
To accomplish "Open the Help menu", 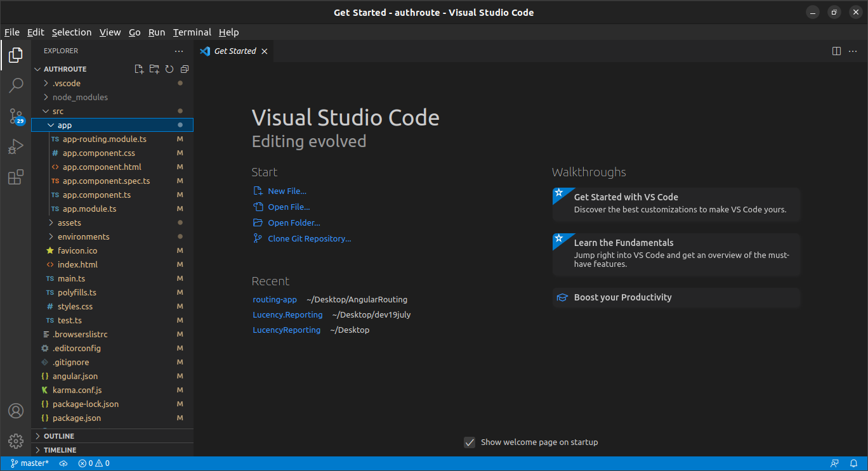I will click(228, 32).
